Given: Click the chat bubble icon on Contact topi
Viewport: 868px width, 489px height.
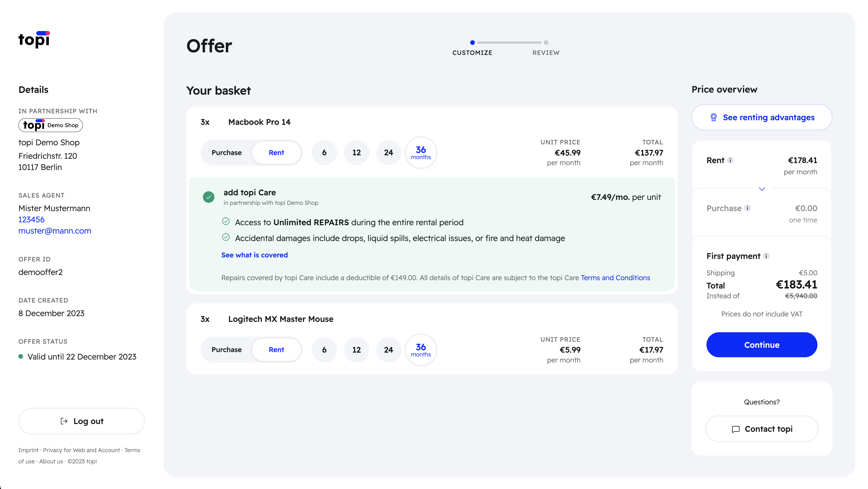Looking at the screenshot, I should point(736,429).
